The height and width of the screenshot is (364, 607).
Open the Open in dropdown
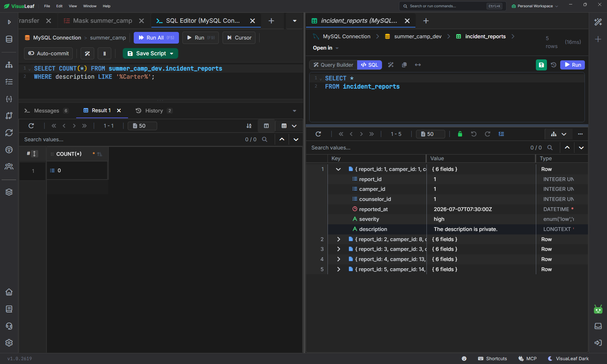tap(326, 48)
